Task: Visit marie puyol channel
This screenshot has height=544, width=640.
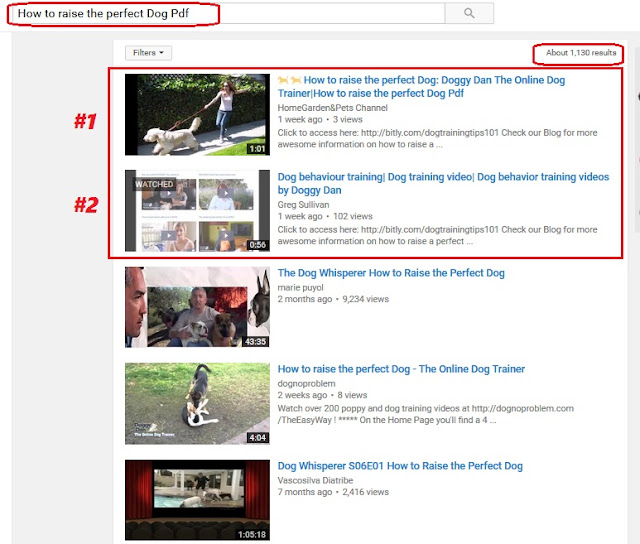Action: [300, 288]
